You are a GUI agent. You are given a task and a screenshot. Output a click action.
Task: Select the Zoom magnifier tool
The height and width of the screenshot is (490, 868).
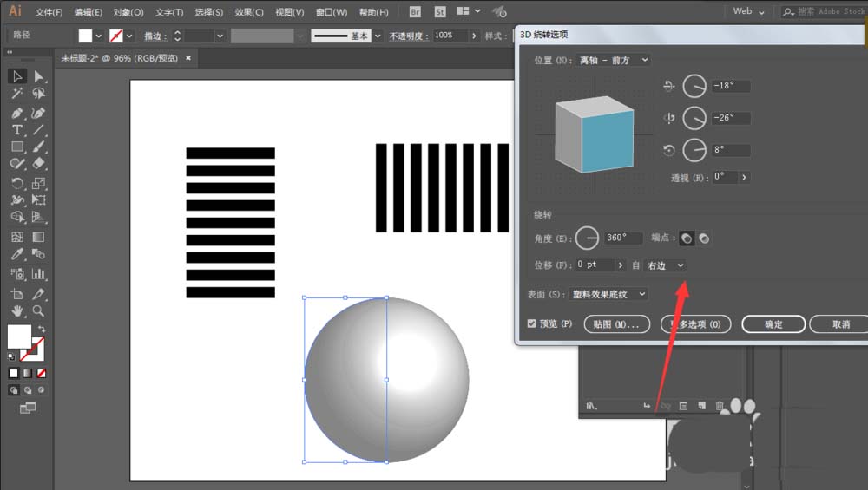38,310
